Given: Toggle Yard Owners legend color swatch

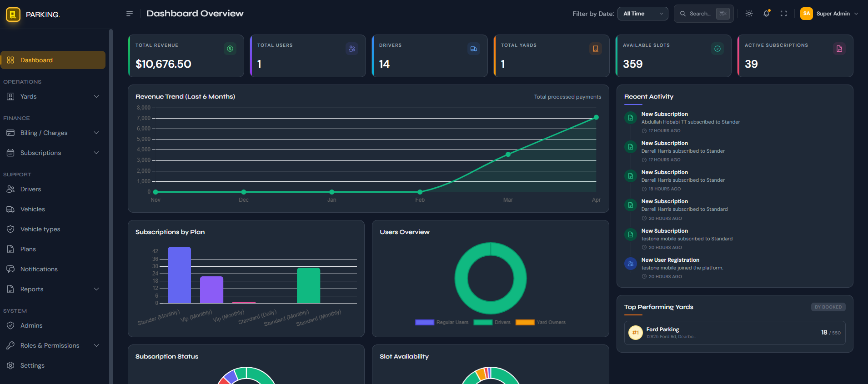Looking at the screenshot, I should tap(525, 323).
